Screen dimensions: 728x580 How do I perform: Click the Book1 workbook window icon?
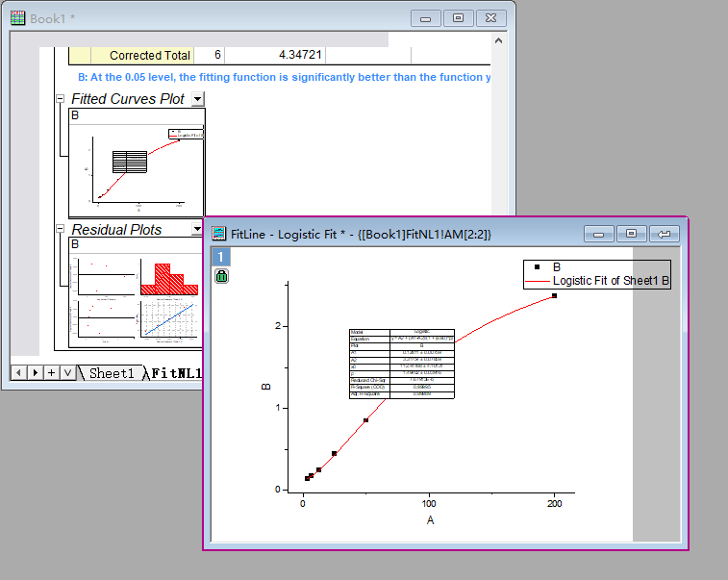click(x=17, y=18)
